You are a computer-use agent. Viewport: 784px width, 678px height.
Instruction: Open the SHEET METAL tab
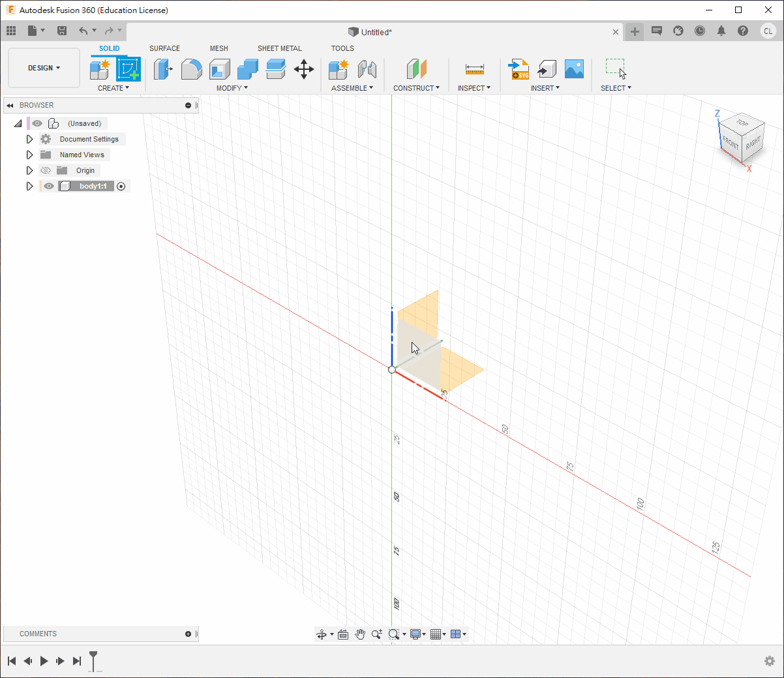[279, 48]
